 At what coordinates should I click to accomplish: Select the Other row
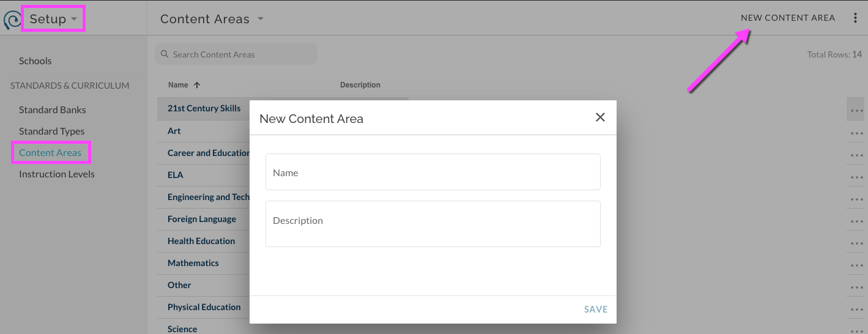[179, 285]
